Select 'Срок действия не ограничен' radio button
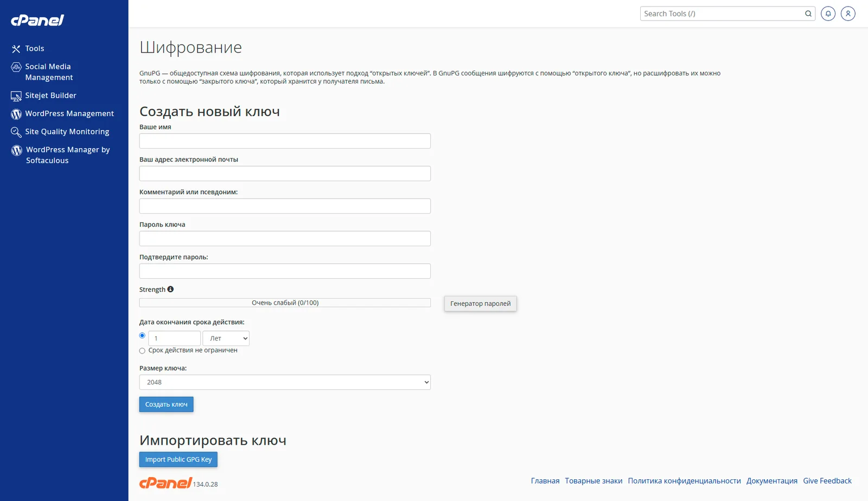 click(142, 351)
